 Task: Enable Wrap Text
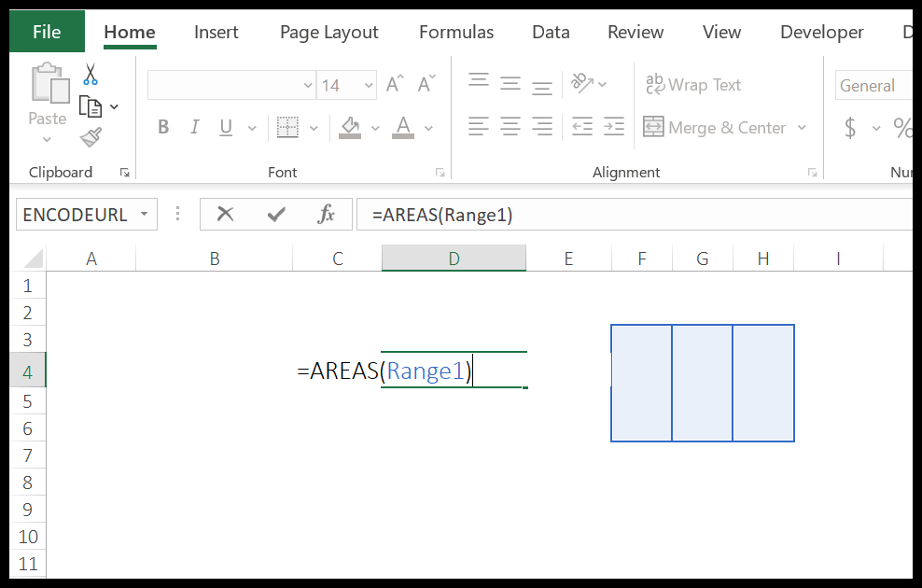click(693, 84)
